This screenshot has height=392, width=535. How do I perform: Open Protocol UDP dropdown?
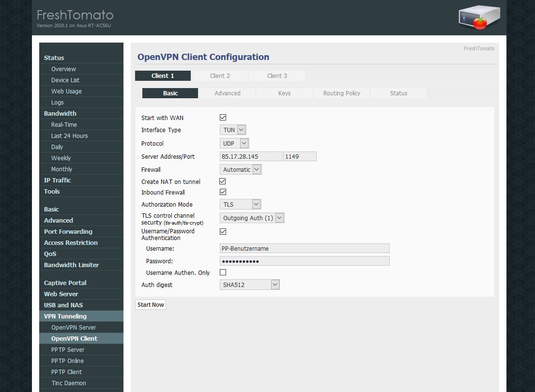tap(234, 143)
